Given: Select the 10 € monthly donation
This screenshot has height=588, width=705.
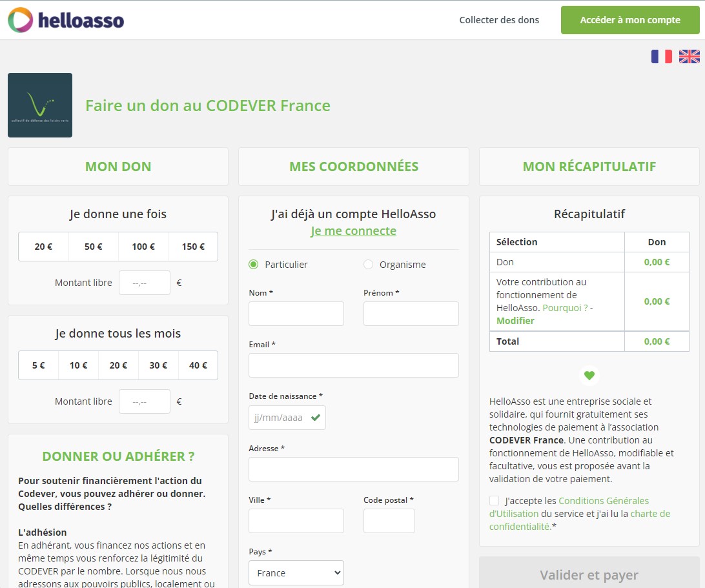Looking at the screenshot, I should [79, 365].
